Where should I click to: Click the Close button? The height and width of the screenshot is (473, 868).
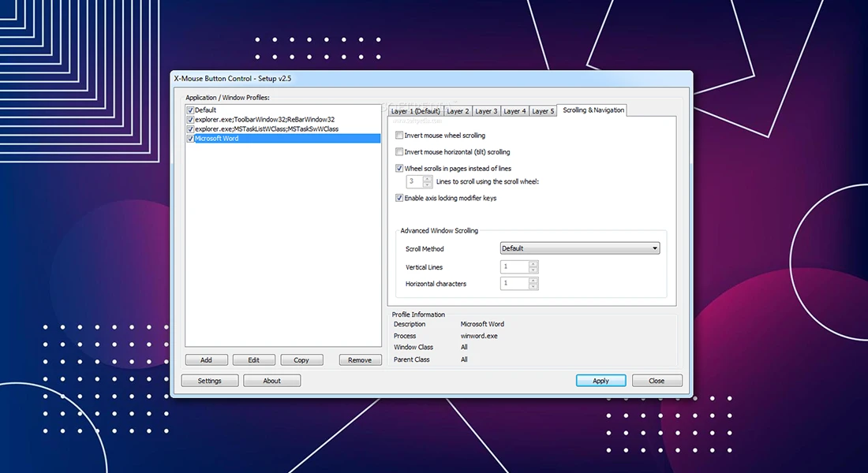point(657,381)
